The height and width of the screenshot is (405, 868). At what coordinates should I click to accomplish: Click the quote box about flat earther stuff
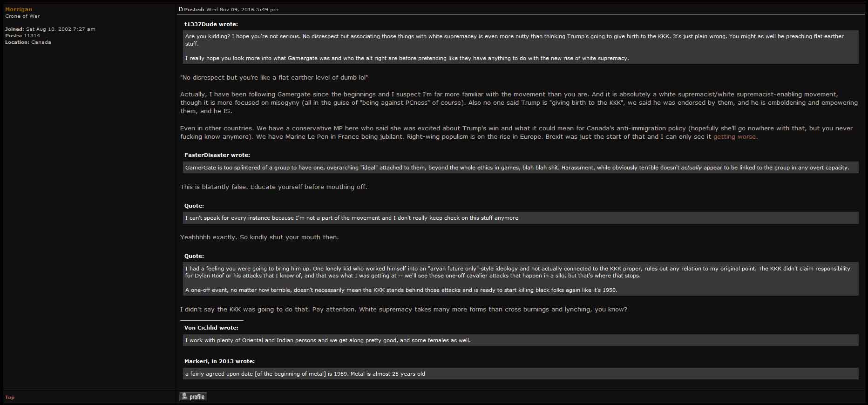(x=521, y=47)
